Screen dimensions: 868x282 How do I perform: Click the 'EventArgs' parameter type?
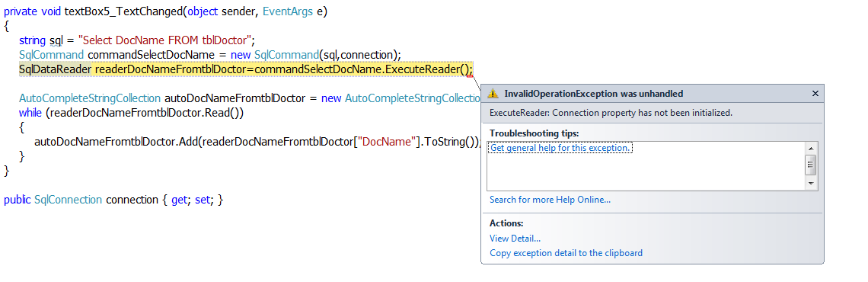(x=288, y=11)
